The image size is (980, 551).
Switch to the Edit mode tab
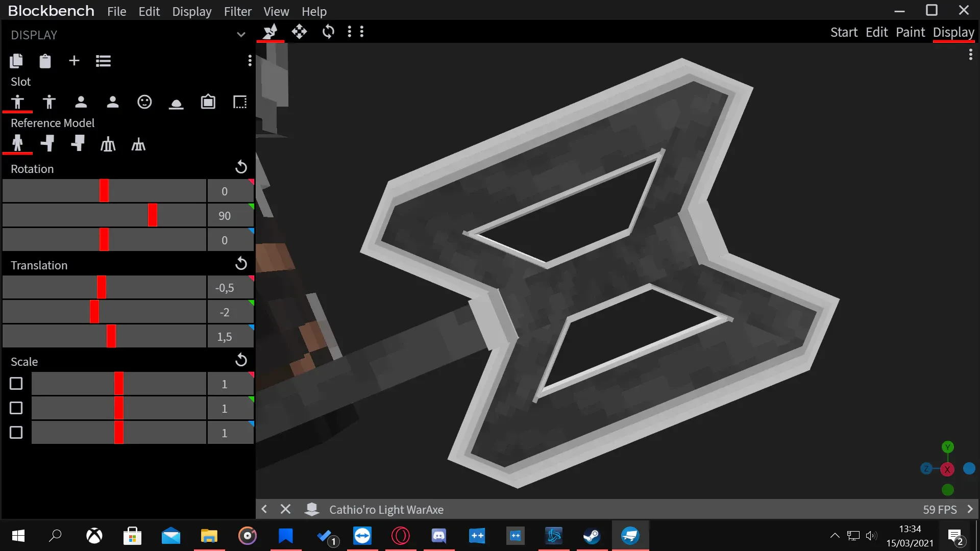click(876, 32)
